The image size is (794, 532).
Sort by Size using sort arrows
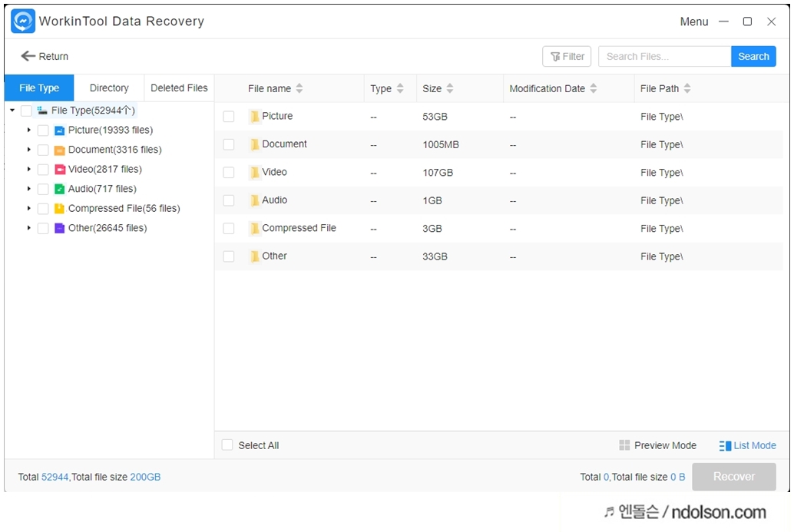pos(450,88)
